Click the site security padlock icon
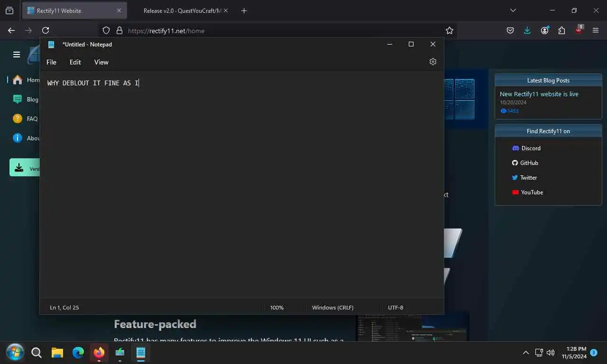 click(119, 30)
